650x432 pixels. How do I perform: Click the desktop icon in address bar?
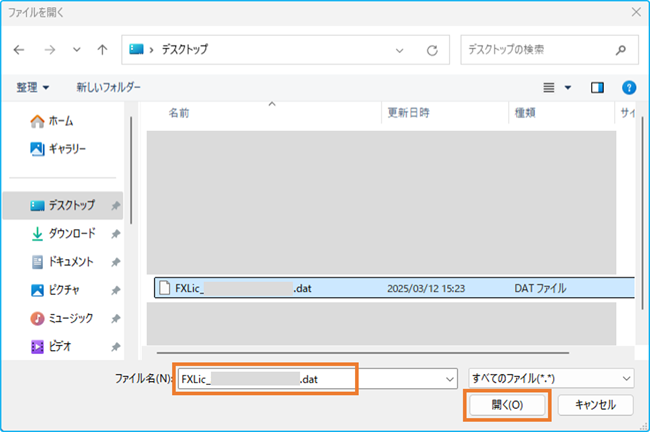(136, 49)
